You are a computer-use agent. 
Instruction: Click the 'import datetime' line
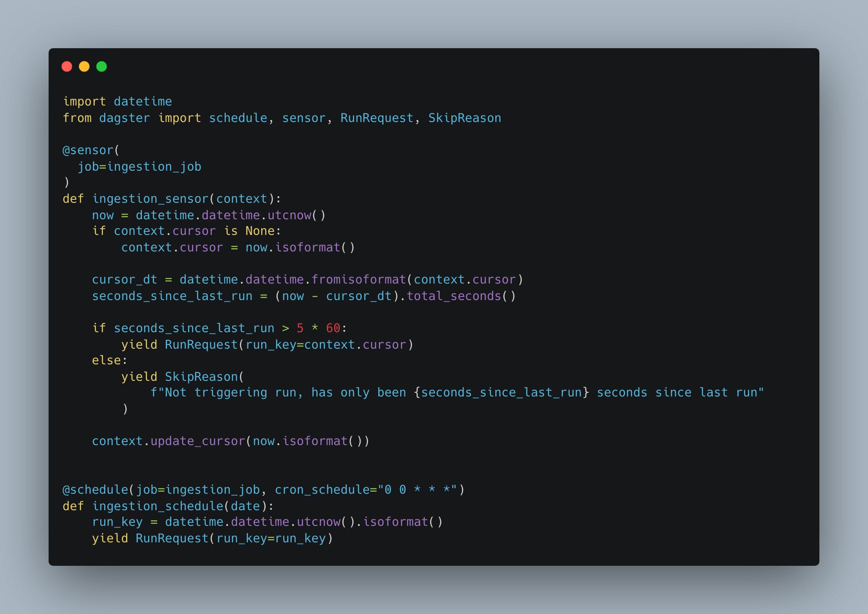coord(118,102)
